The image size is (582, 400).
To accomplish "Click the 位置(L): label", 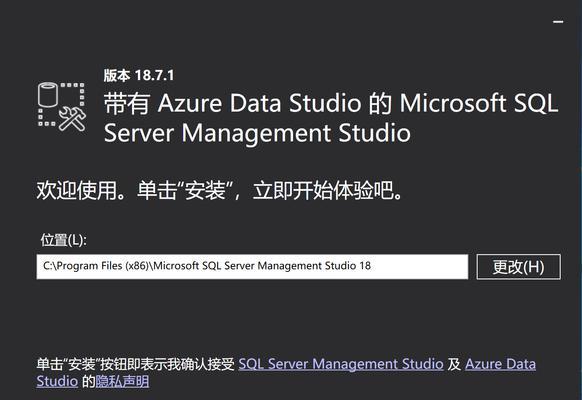I will [x=63, y=240].
